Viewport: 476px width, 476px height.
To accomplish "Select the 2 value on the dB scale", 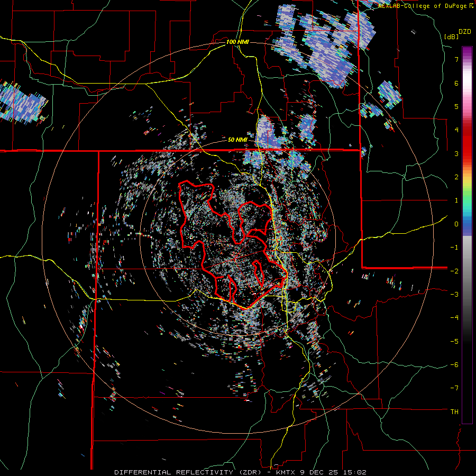I will [x=456, y=177].
